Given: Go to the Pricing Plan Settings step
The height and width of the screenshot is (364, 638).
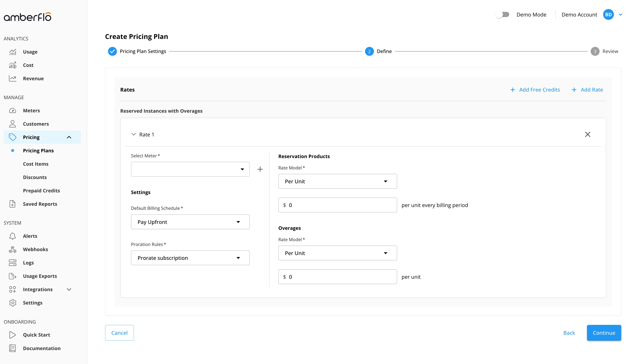Looking at the screenshot, I should (137, 51).
